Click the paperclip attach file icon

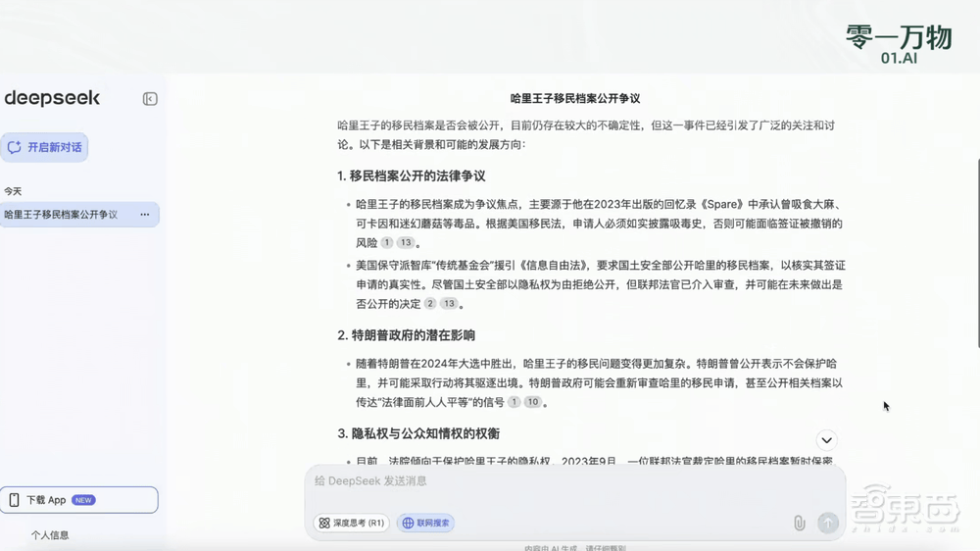(x=800, y=523)
